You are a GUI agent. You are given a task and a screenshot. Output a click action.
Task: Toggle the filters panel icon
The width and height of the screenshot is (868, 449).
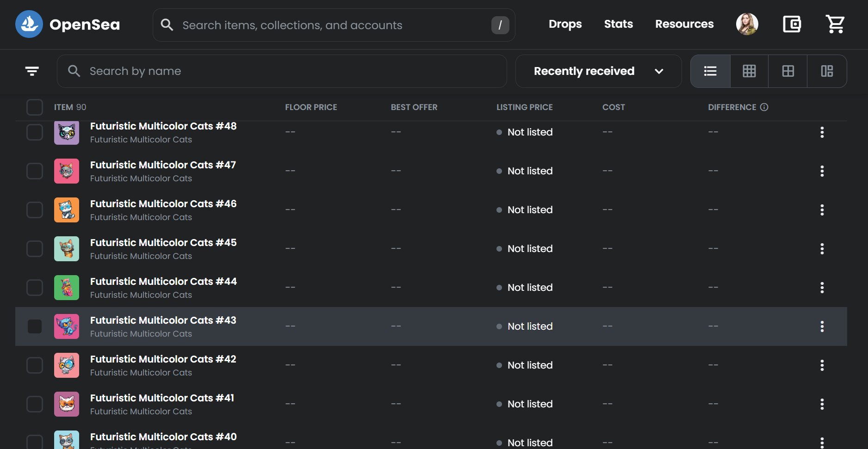(x=32, y=71)
